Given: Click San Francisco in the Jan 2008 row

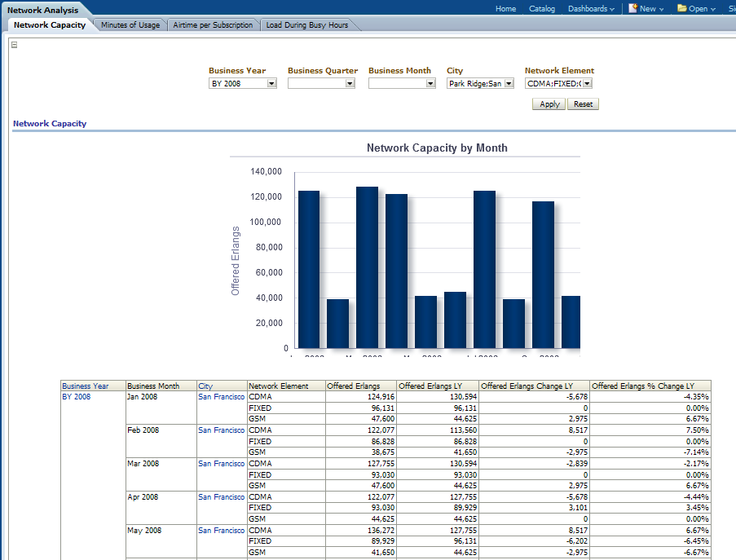Looking at the screenshot, I should coord(221,397).
